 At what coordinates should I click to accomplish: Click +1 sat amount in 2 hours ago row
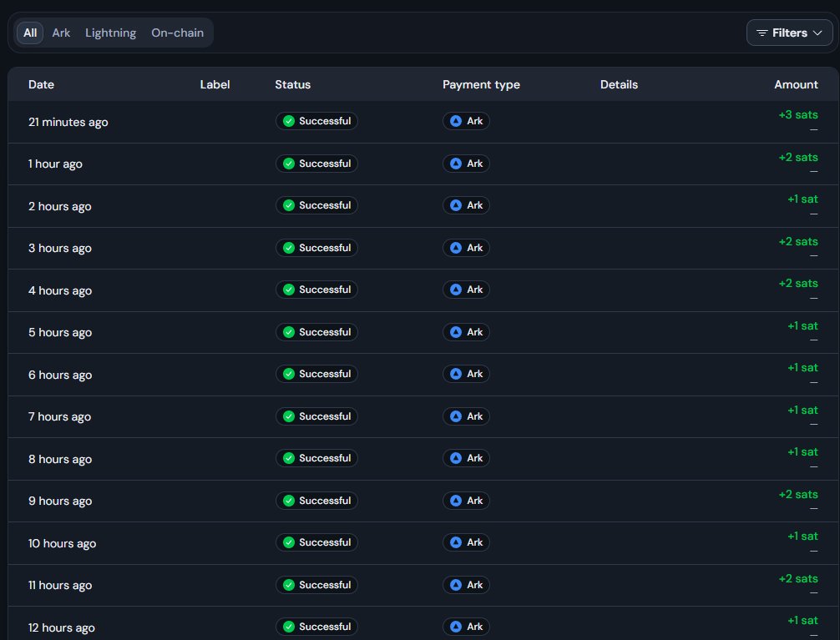click(x=802, y=199)
